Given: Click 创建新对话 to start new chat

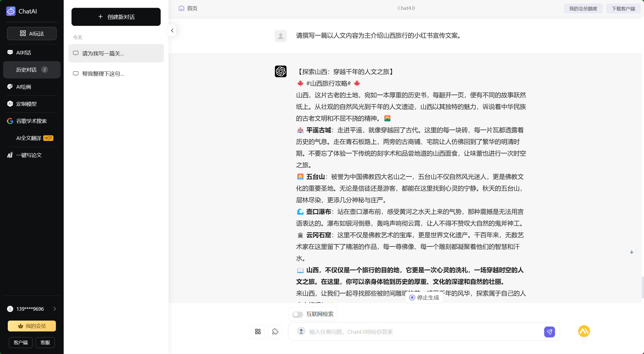Looking at the screenshot, I should (x=116, y=17).
